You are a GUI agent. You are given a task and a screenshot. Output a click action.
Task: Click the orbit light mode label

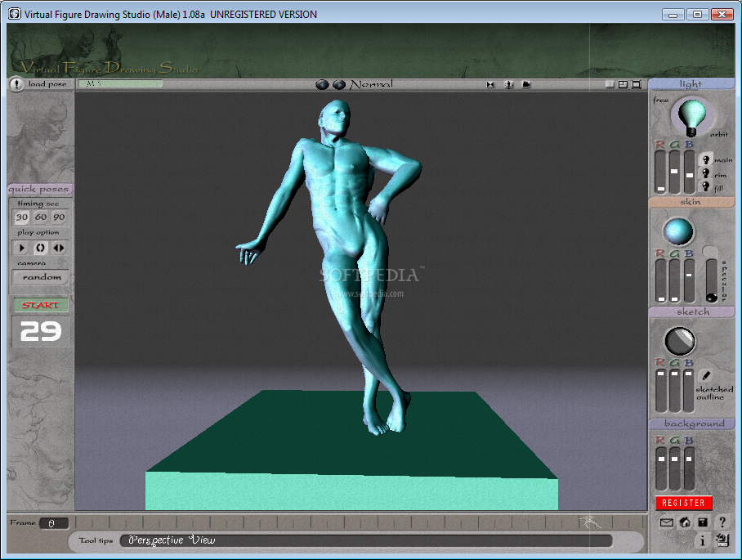[719, 134]
